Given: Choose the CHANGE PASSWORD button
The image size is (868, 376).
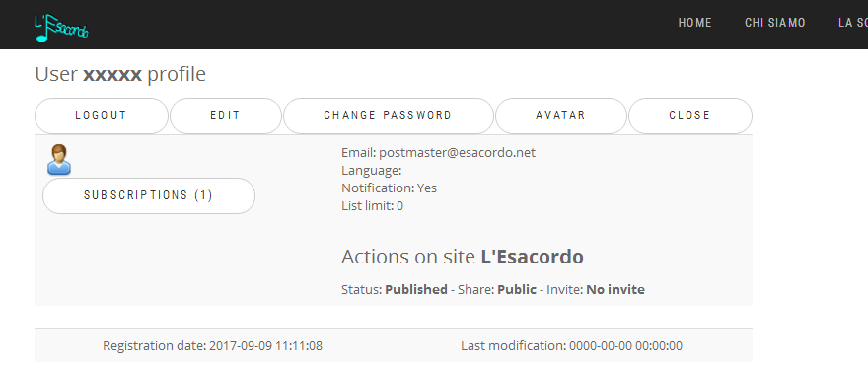Looking at the screenshot, I should 388,115.
